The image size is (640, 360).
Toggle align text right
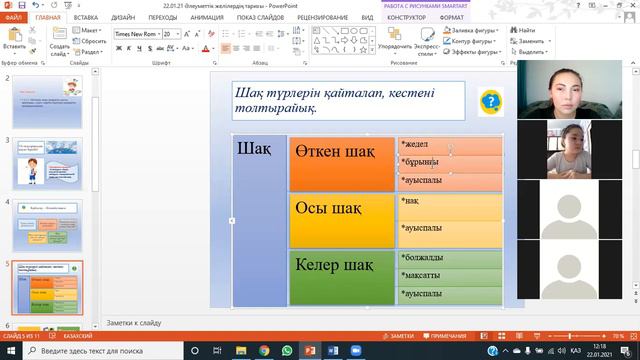pyautogui.click(x=246, y=49)
